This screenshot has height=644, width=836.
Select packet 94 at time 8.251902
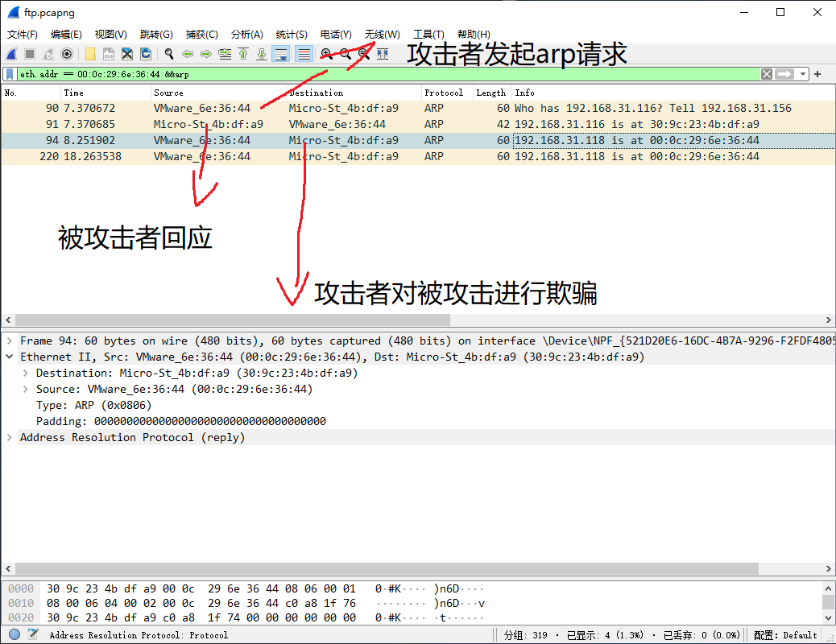tap(418, 140)
